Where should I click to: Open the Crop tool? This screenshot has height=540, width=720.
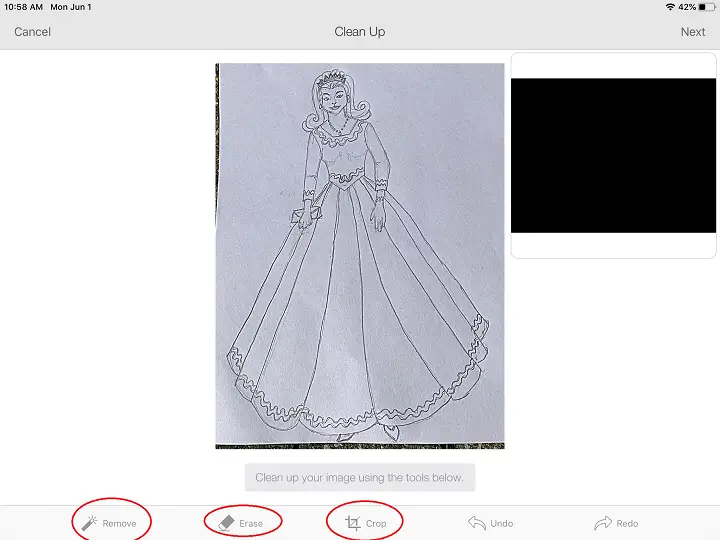click(x=366, y=523)
